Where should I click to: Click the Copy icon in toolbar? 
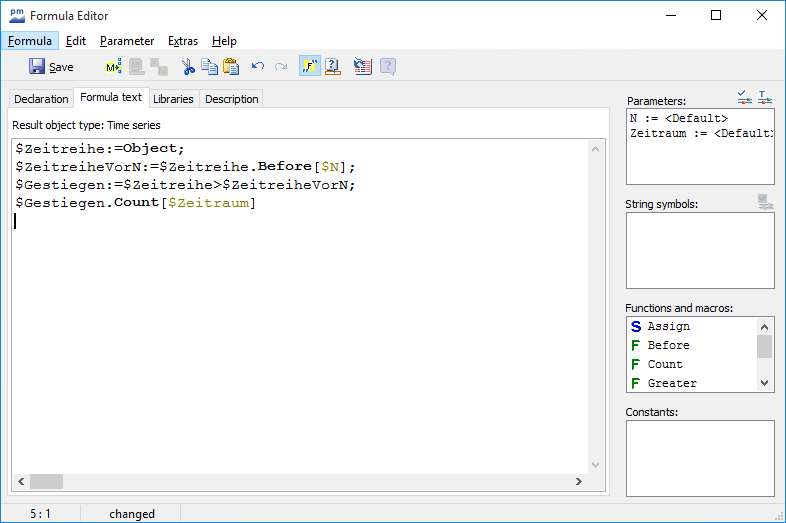pyautogui.click(x=209, y=67)
